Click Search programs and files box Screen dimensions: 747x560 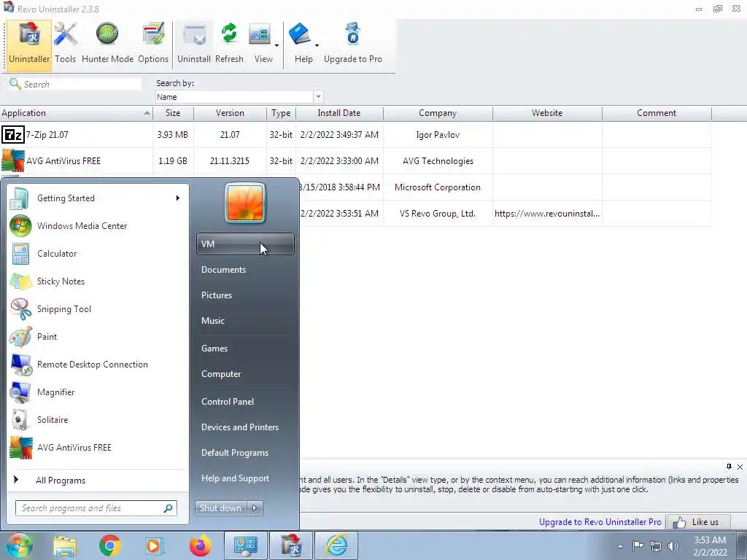point(96,508)
